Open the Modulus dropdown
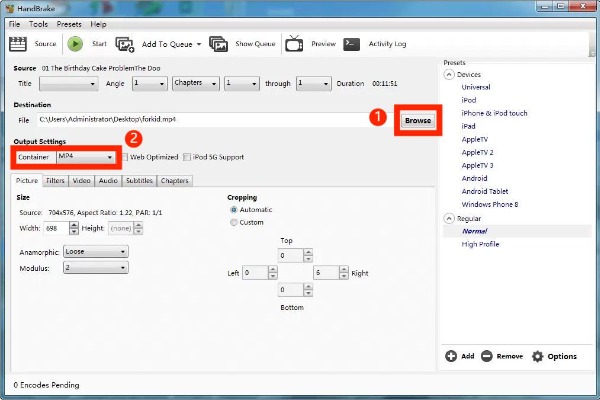This screenshot has width=600, height=400. pyautogui.click(x=96, y=268)
